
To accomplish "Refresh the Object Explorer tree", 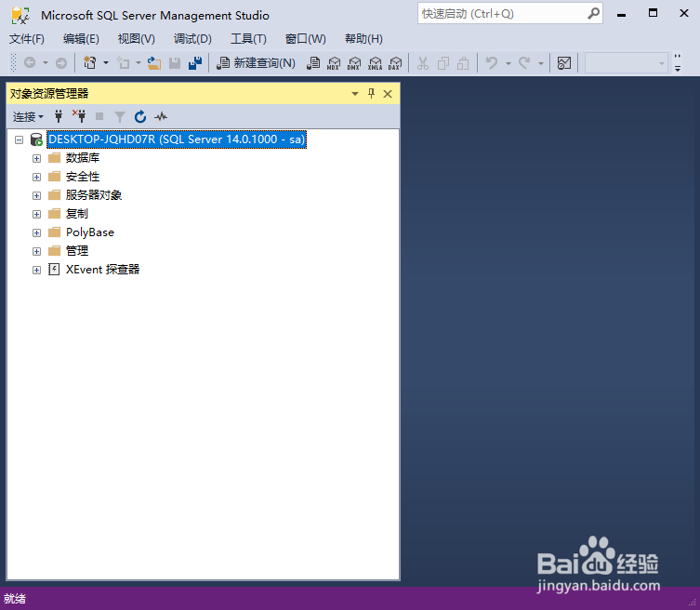I will point(140,116).
